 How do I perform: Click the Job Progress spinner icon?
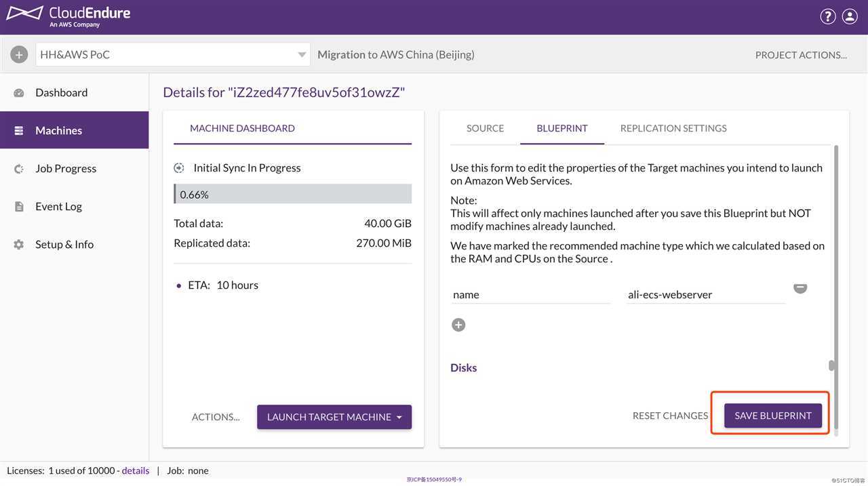[19, 169]
